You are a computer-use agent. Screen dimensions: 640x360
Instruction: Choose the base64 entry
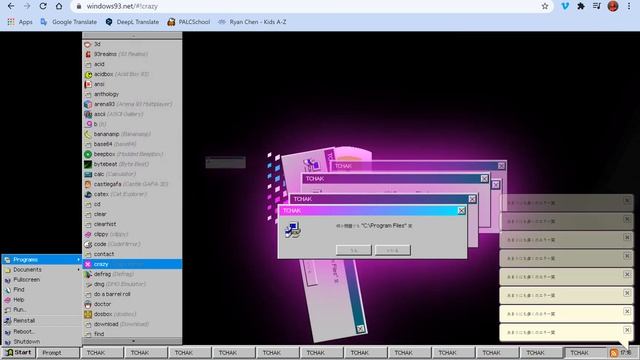click(x=132, y=144)
